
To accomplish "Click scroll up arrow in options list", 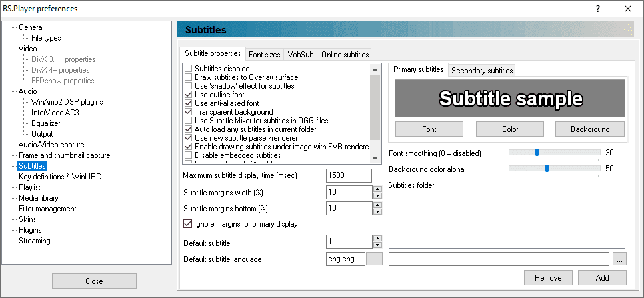I will click(x=374, y=70).
